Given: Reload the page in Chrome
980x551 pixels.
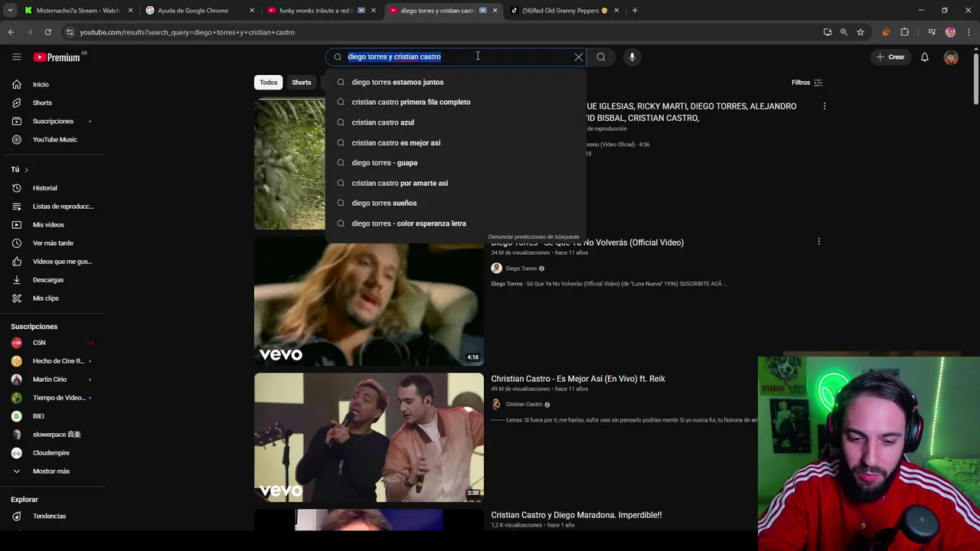Looking at the screenshot, I should coord(47,32).
